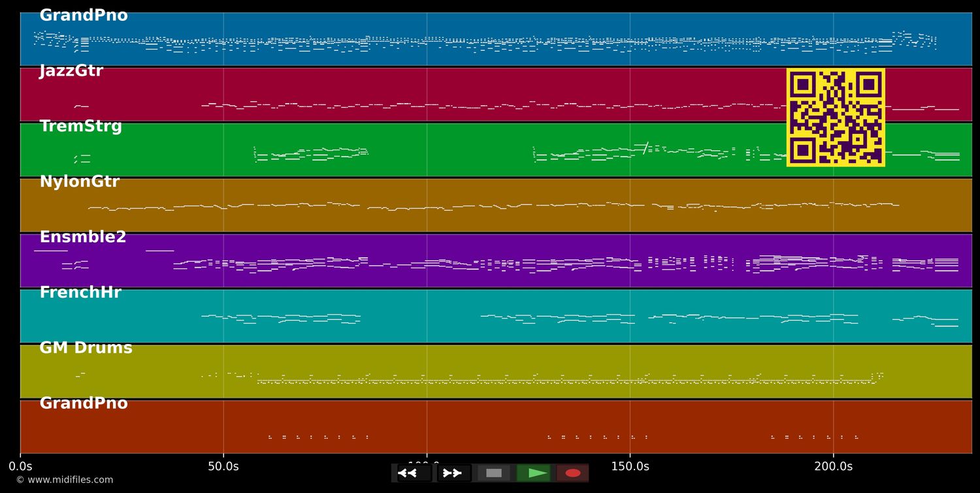Screen dimensions: 980x493
Task: Open the yellow QR code image
Action: pyautogui.click(x=836, y=118)
